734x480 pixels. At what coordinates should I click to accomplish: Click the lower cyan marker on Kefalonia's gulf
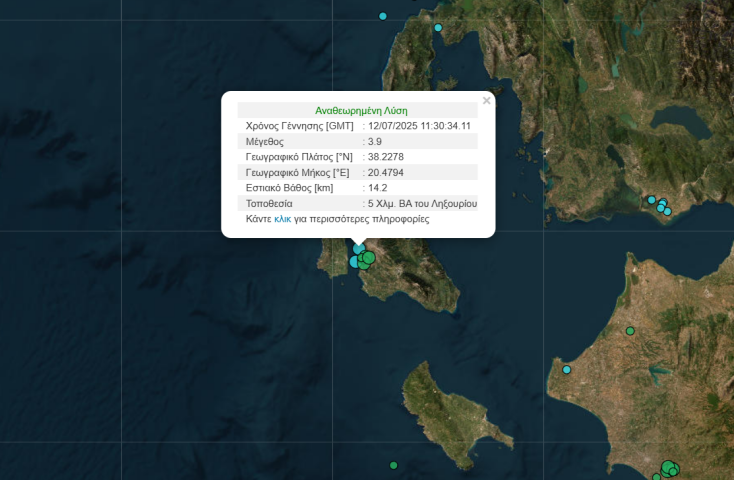pos(354,262)
